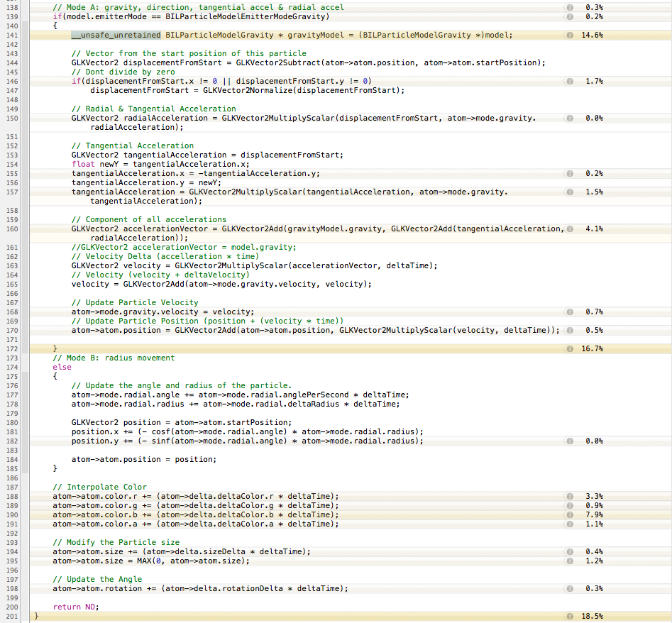The image size is (672, 623).
Task: Open info icon for 1.1% color.a line
Action: (x=570, y=524)
